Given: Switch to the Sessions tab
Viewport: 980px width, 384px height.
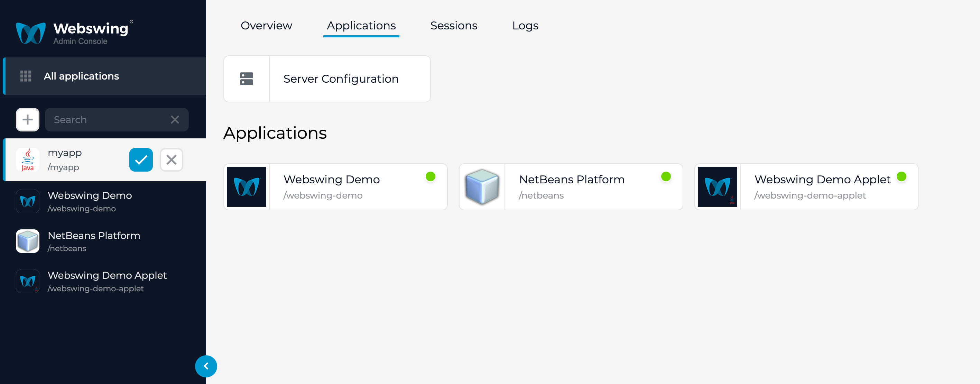Looking at the screenshot, I should 454,26.
